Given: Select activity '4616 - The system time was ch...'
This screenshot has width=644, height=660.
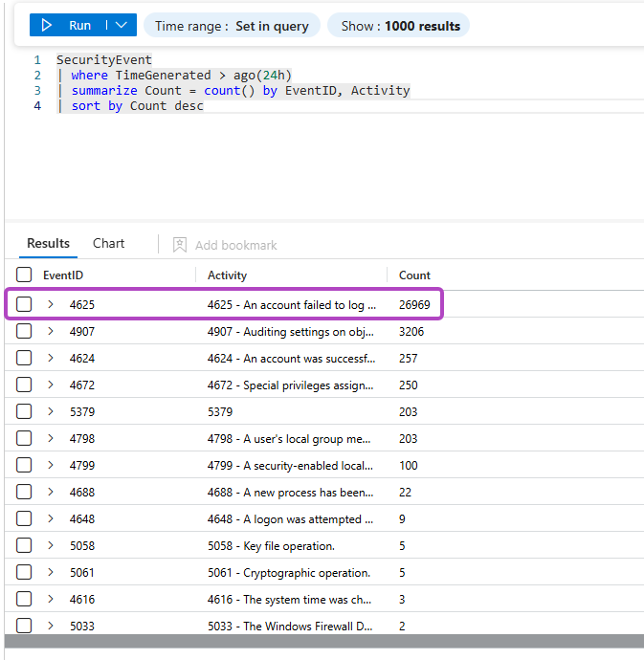Looking at the screenshot, I should [x=289, y=600].
